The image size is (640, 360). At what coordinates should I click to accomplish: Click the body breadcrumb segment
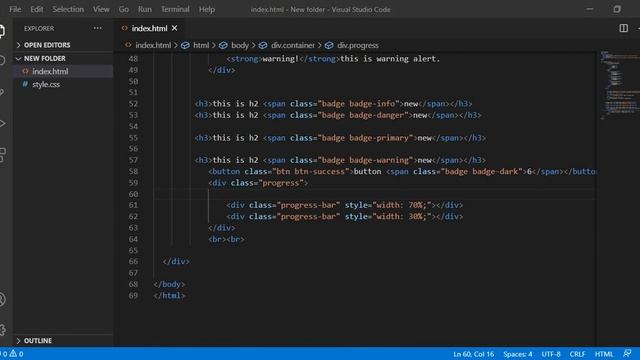[x=240, y=45]
